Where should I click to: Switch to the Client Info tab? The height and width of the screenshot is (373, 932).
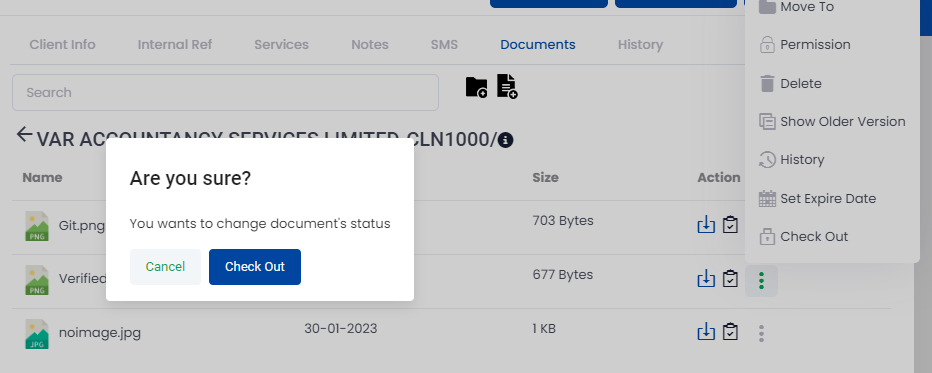click(x=62, y=45)
